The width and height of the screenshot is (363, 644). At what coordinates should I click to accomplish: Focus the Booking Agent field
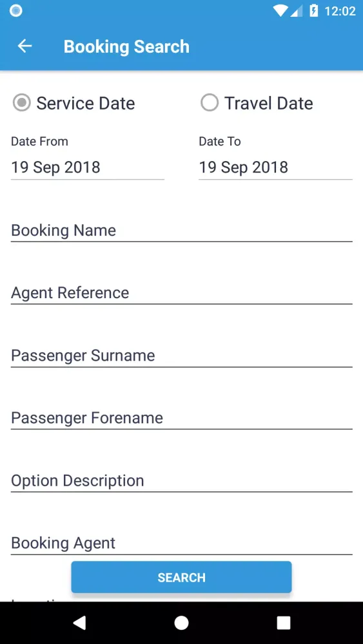(181, 543)
